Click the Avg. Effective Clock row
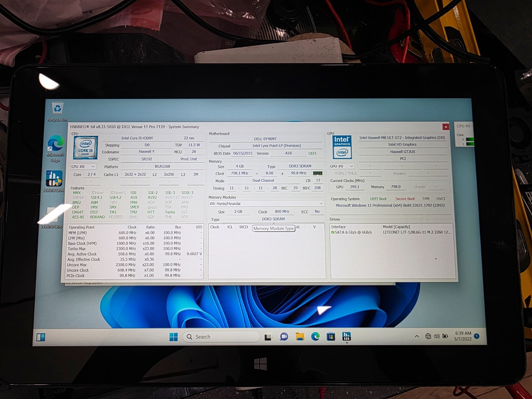Viewport: 532px width, 399px height. click(135, 259)
